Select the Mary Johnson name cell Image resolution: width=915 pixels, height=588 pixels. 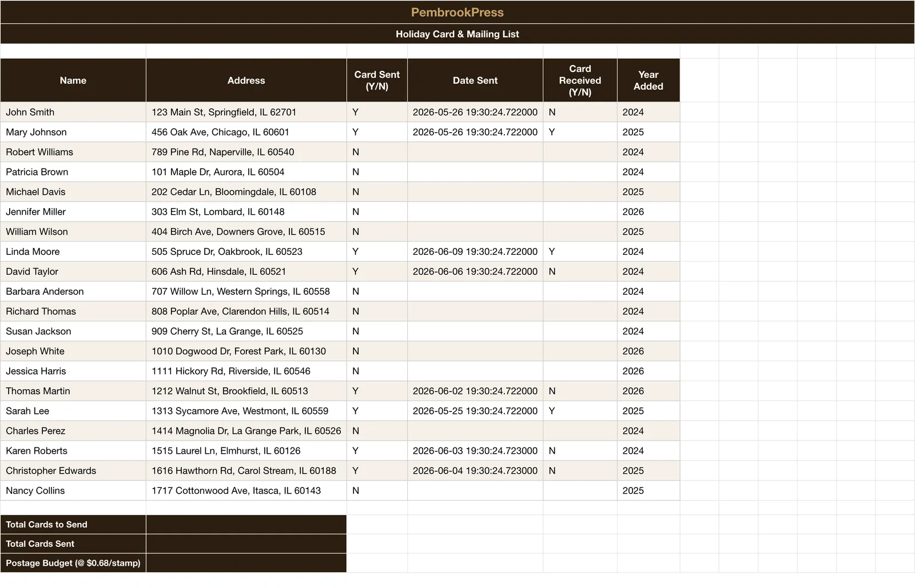tap(73, 132)
